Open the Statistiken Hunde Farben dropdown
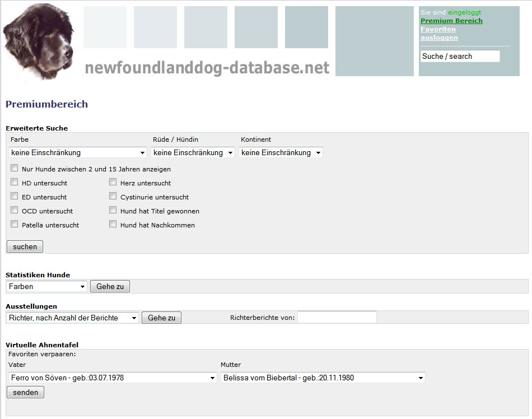Viewport: 532px width, 419px height. (47, 287)
